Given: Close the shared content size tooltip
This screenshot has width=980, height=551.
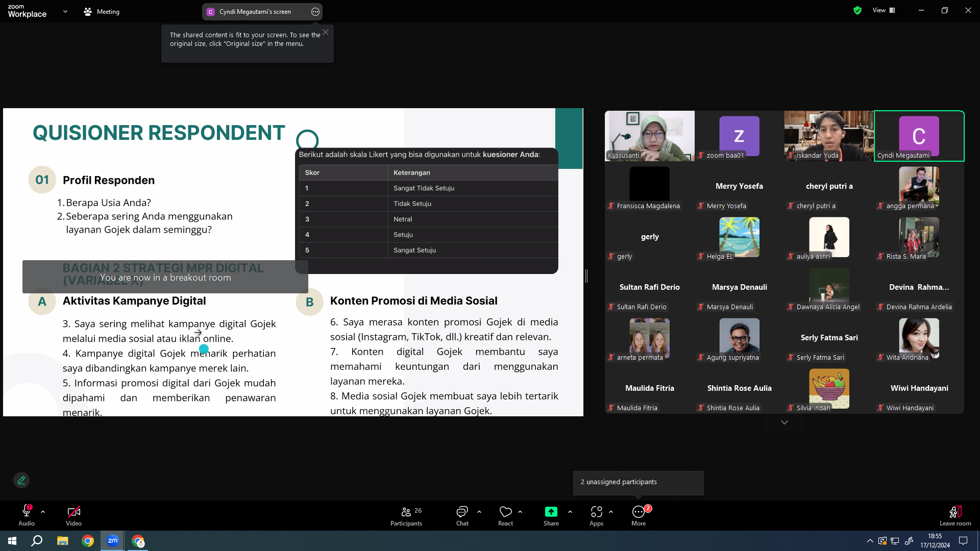Looking at the screenshot, I should [x=326, y=32].
